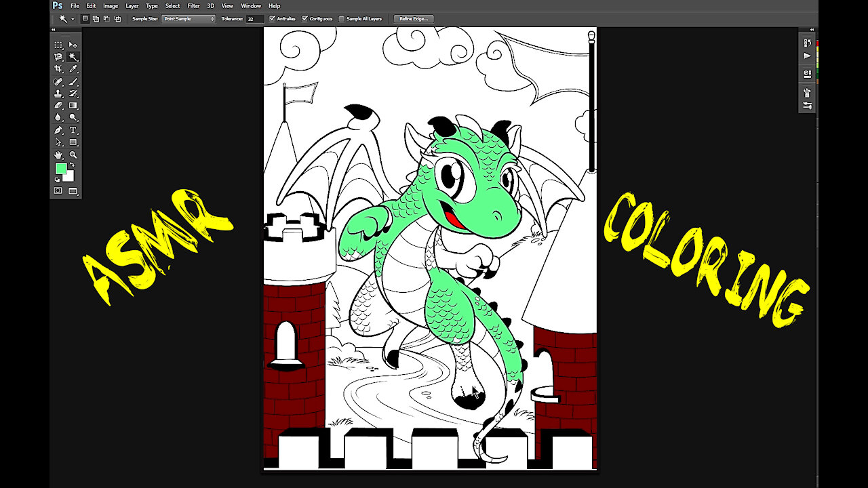Select the Rectangle shape tool
Image resolution: width=868 pixels, height=488 pixels.
point(73,142)
